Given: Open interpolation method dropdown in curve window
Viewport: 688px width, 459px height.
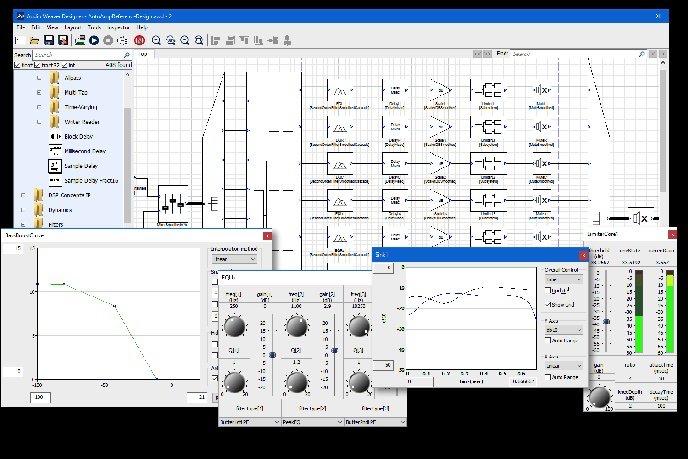Looking at the screenshot, I should [x=235, y=259].
